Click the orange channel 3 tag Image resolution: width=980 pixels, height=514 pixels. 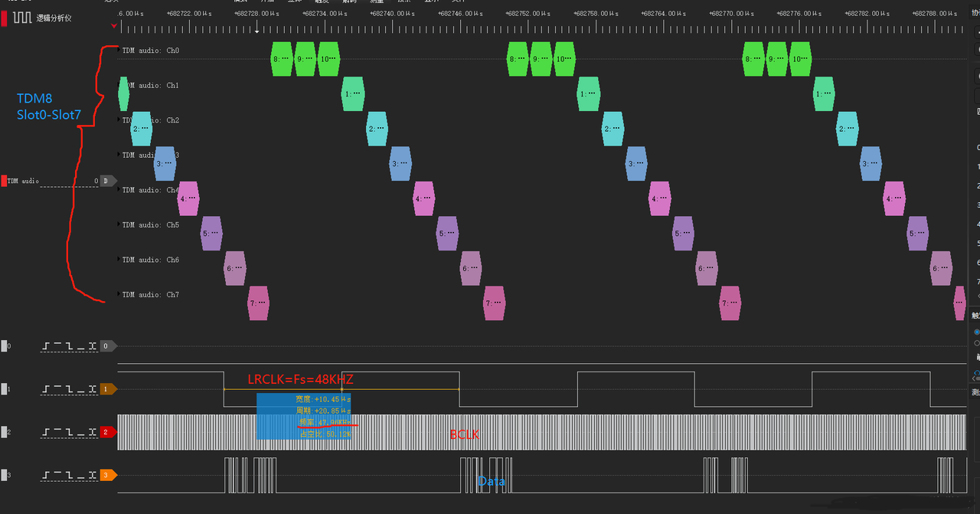point(108,475)
